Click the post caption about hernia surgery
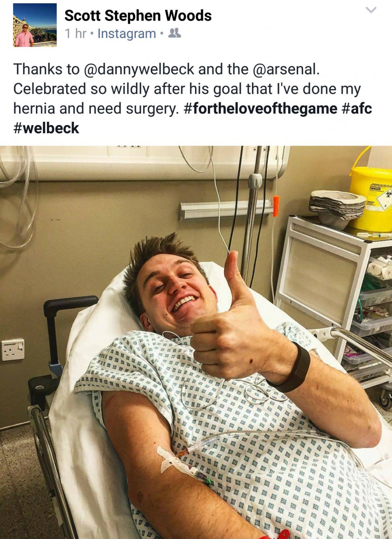Viewport: 392px width, 539px height. point(192,99)
